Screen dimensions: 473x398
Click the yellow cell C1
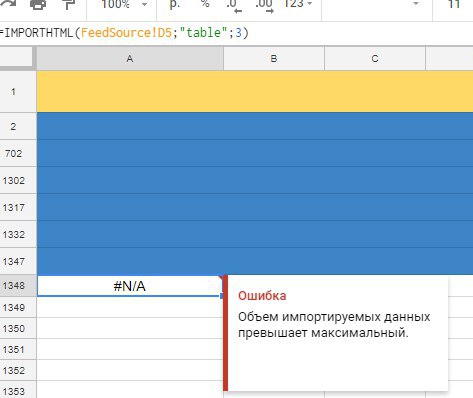[375, 91]
